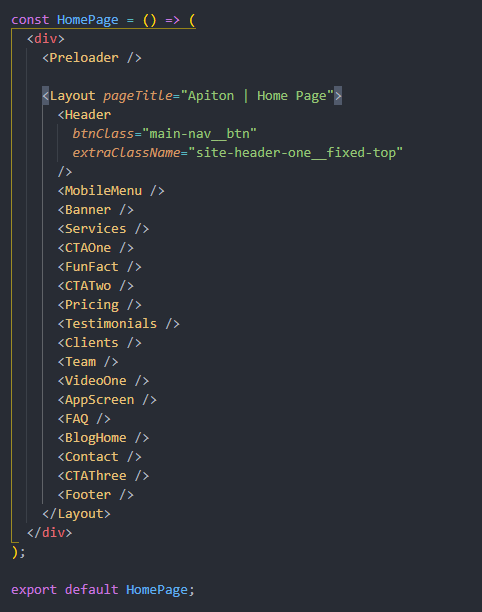This screenshot has width=482, height=612.
Task: Place cursor on Preloader component tag
Action: click(x=92, y=58)
